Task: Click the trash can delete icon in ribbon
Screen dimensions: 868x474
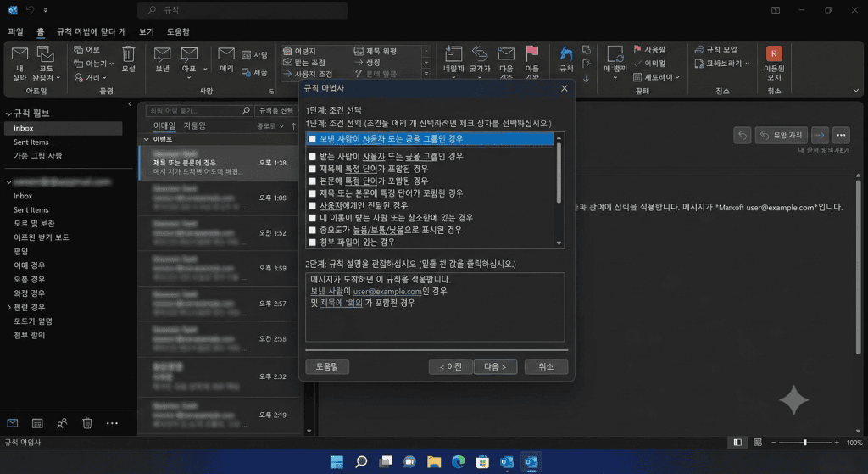Action: coord(129,53)
